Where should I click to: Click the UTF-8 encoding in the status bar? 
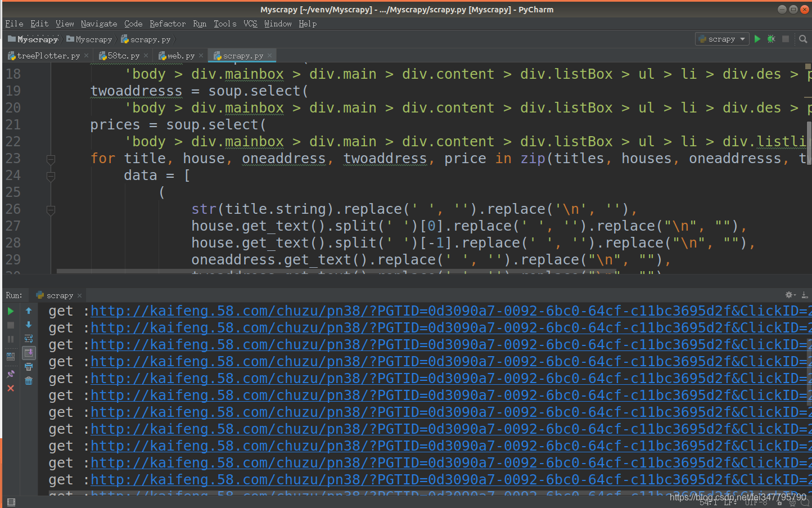(x=757, y=502)
